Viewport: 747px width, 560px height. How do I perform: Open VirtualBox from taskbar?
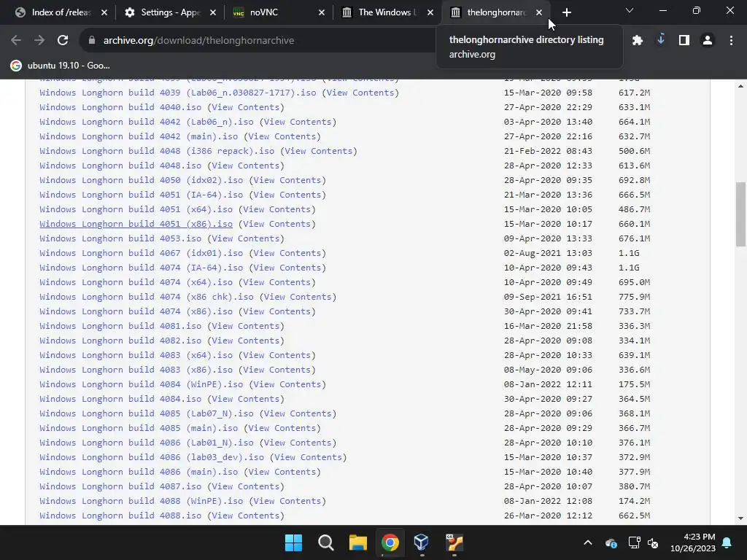[x=422, y=542]
